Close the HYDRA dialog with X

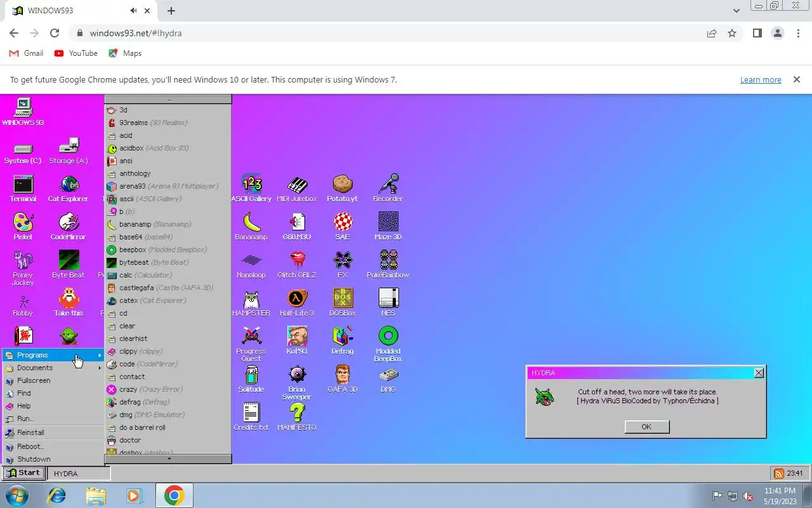pos(759,373)
